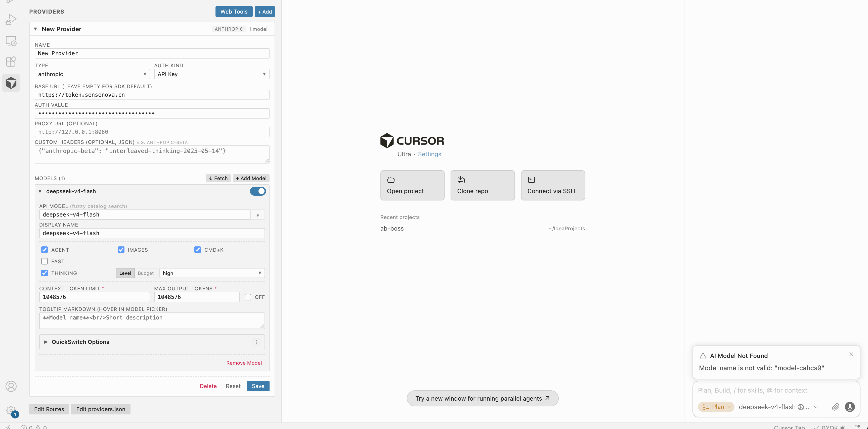Open the Accounts icon in activity bar
868x429 pixels.
click(11, 386)
